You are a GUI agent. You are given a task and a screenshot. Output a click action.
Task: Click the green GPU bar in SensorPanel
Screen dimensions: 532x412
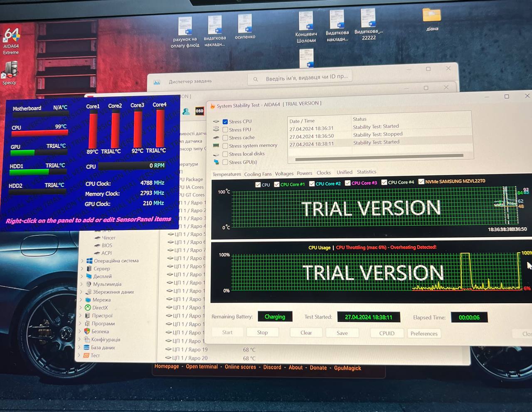tap(23, 152)
